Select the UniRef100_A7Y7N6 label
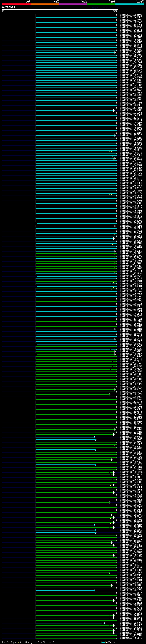The width and height of the screenshot is (146, 644). click(x=131, y=37)
